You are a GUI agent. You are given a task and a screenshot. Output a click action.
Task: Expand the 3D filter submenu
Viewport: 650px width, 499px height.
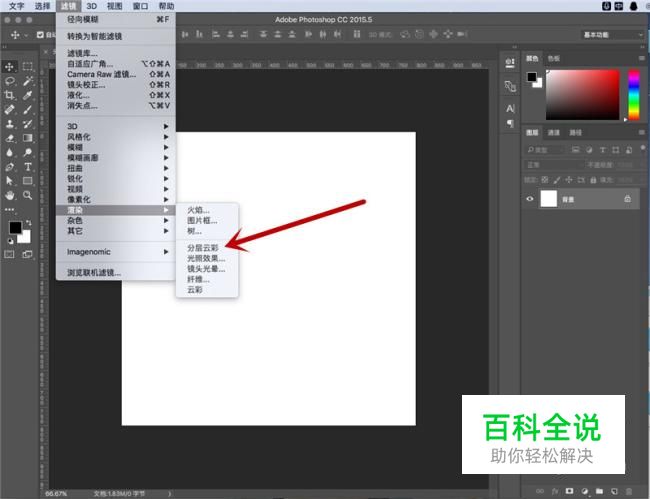(x=116, y=126)
